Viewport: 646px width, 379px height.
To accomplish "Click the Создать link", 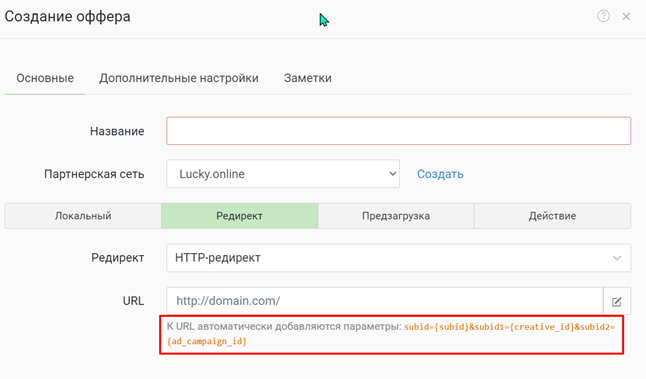I will (x=440, y=174).
